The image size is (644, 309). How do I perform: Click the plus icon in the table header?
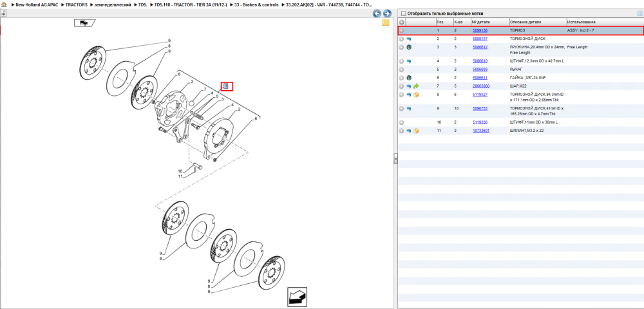pos(402,22)
